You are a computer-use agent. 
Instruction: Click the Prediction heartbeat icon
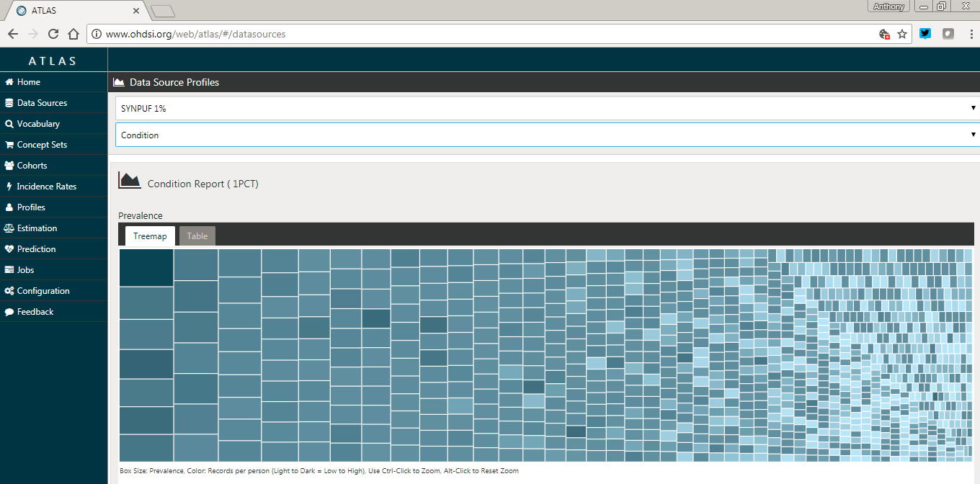tap(9, 249)
